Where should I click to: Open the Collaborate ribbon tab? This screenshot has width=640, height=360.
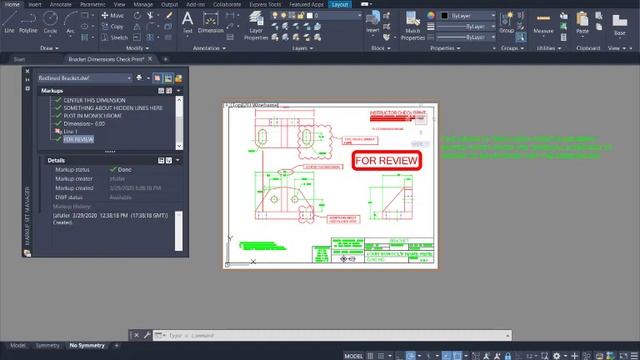click(x=227, y=4)
